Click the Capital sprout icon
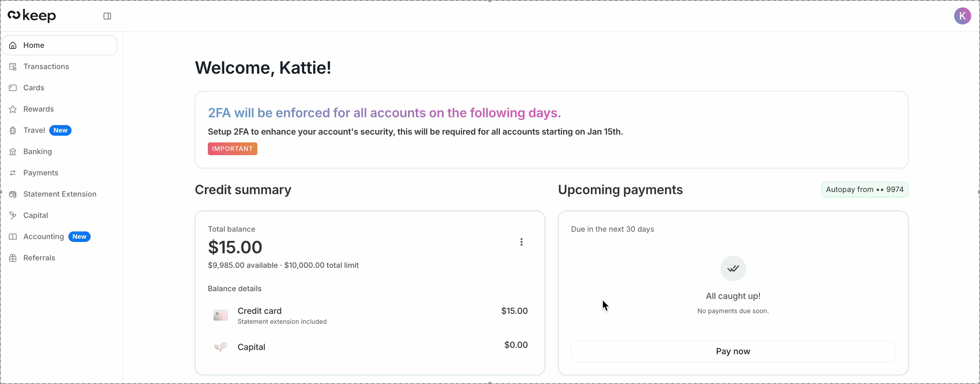 (13, 215)
